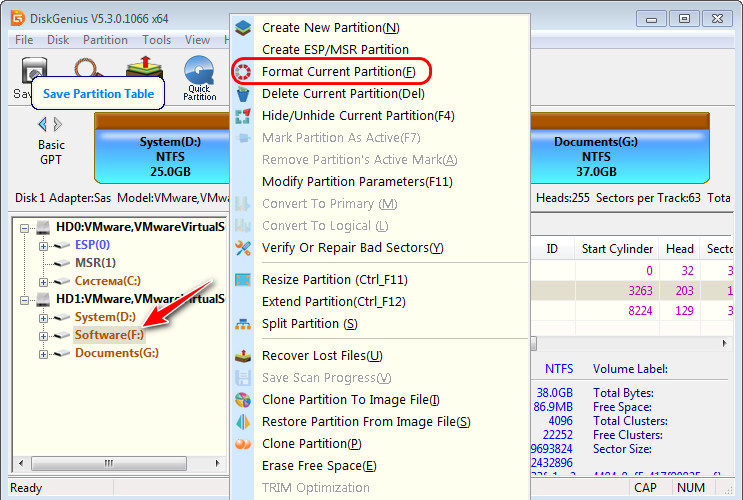This screenshot has height=500, width=743.
Task: Click the magnifier search toolbar icon
Action: pos(88,67)
